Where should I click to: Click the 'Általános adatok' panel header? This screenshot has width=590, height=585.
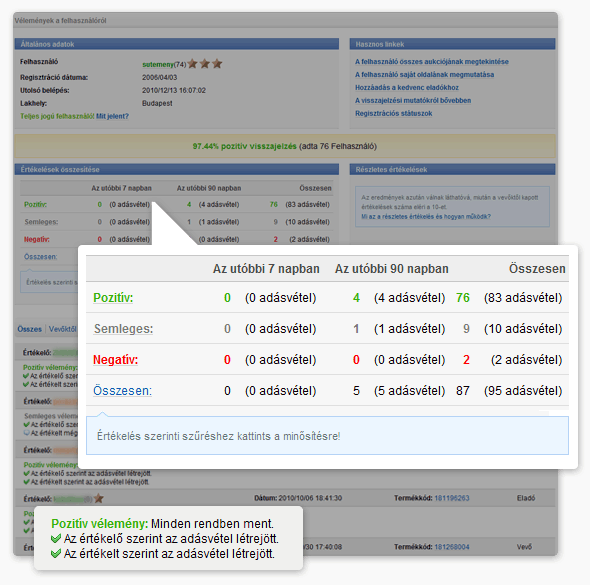point(176,44)
